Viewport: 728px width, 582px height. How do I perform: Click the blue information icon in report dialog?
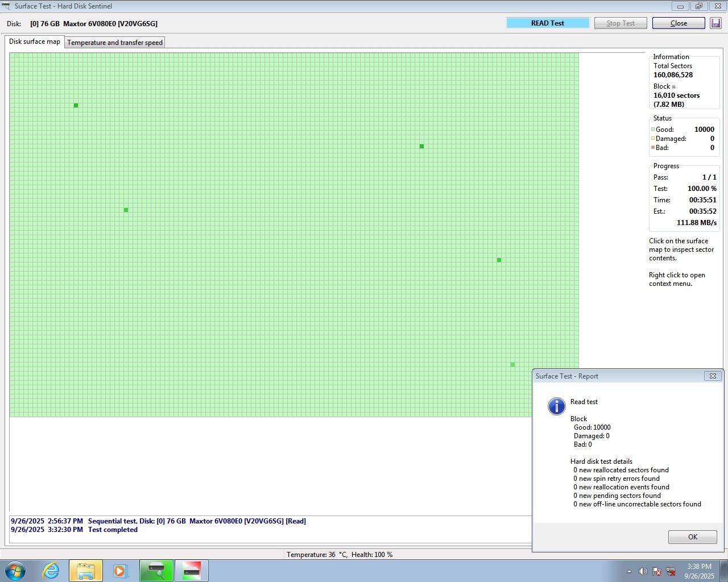point(556,406)
